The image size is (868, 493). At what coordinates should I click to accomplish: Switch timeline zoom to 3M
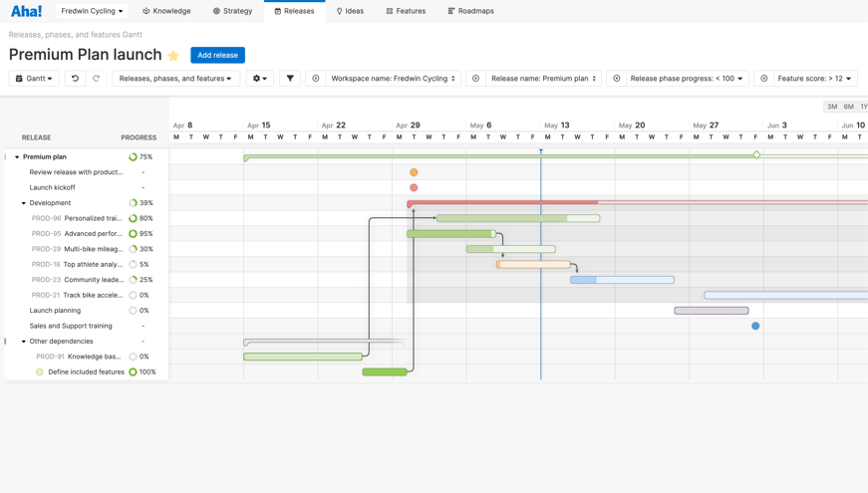tap(832, 107)
